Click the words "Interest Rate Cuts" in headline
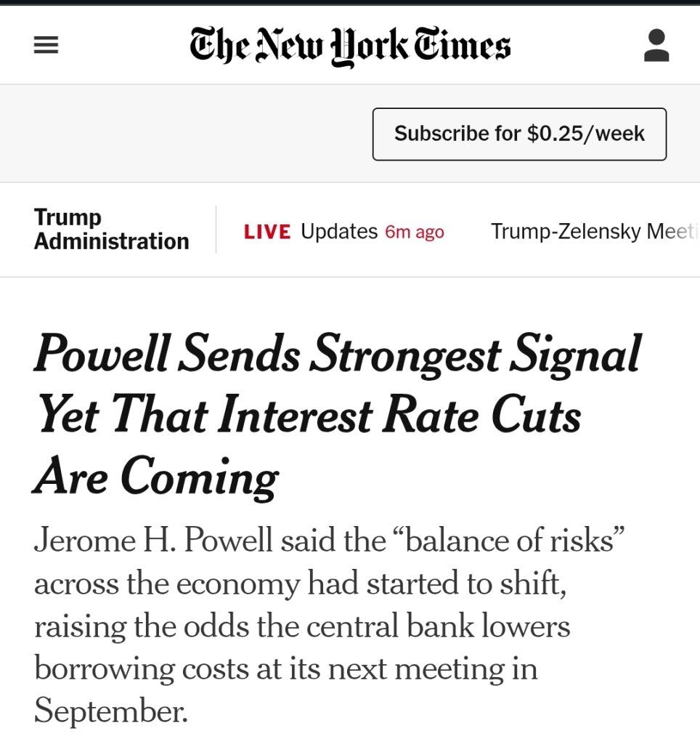This screenshot has width=700, height=744. 399,414
